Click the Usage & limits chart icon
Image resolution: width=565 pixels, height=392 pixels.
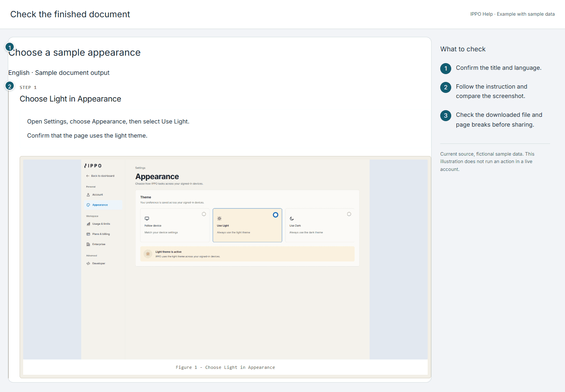coord(88,224)
